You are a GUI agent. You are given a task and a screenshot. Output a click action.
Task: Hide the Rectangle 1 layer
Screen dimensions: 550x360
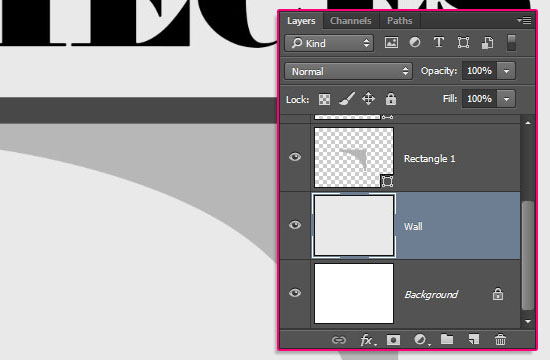pos(295,156)
